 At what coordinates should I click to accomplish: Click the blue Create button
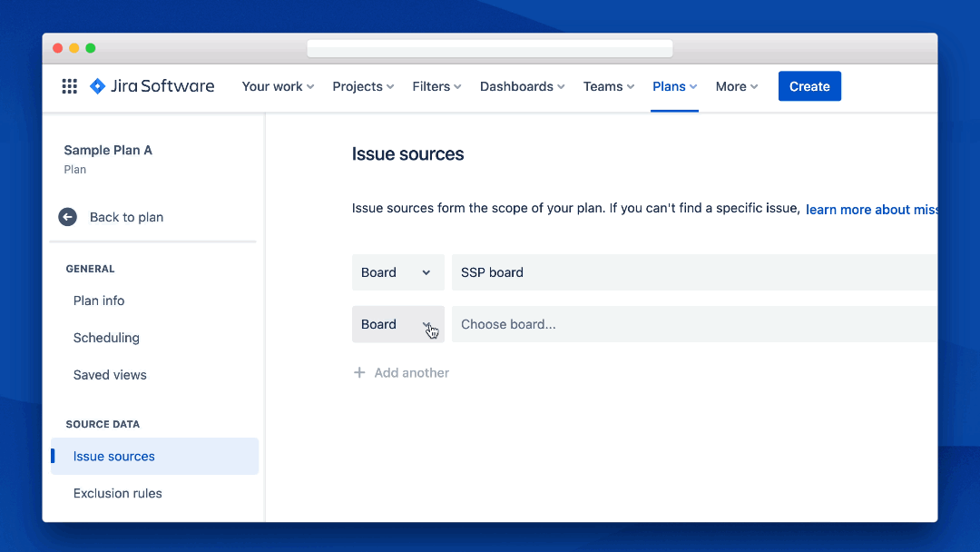tap(809, 86)
